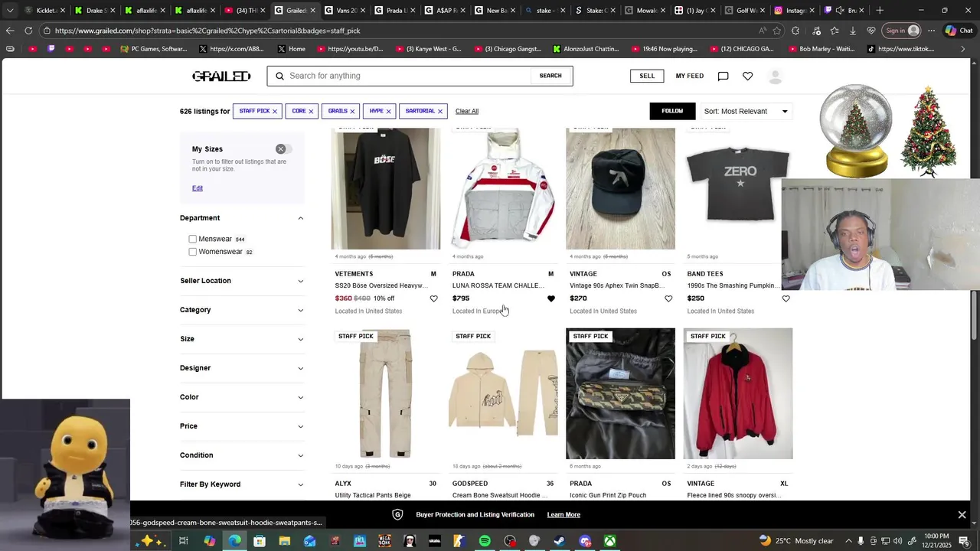
Task: Bookmark this page with the star icon
Action: coord(777,31)
